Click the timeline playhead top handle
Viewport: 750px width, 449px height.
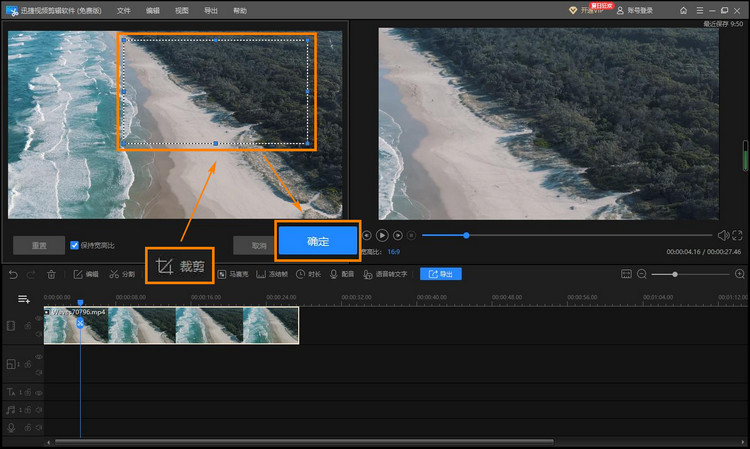80,302
